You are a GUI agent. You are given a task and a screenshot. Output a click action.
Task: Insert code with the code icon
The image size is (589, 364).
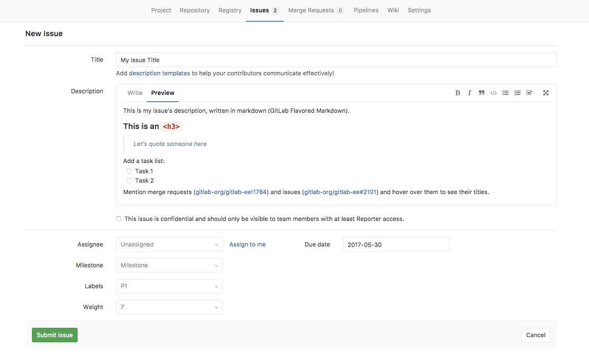(x=494, y=93)
